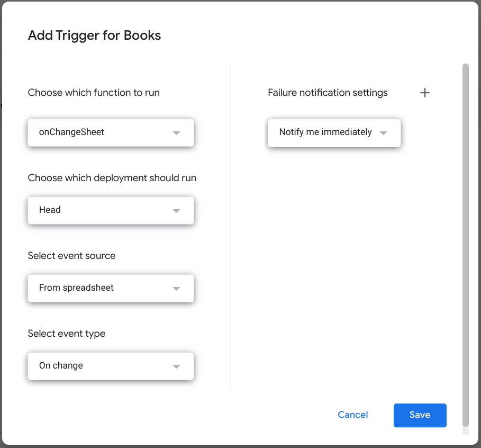Viewport: 481px width, 448px height.
Task: Cancel the trigger setup
Action: [352, 415]
